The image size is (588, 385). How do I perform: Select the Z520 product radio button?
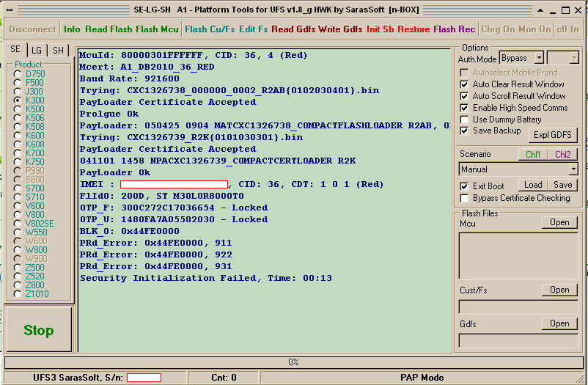(18, 276)
